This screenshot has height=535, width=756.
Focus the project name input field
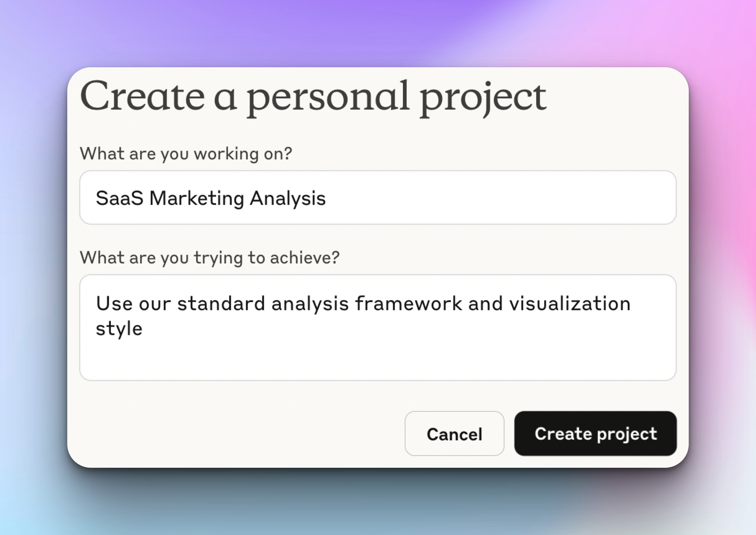pyautogui.click(x=378, y=197)
